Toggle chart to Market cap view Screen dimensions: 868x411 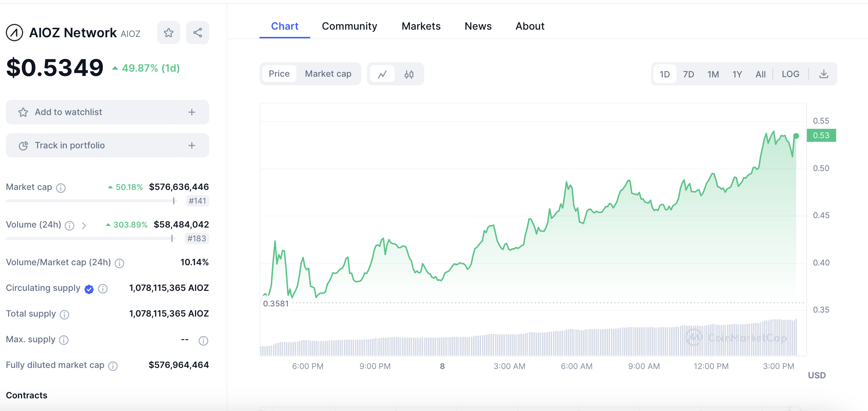click(328, 74)
